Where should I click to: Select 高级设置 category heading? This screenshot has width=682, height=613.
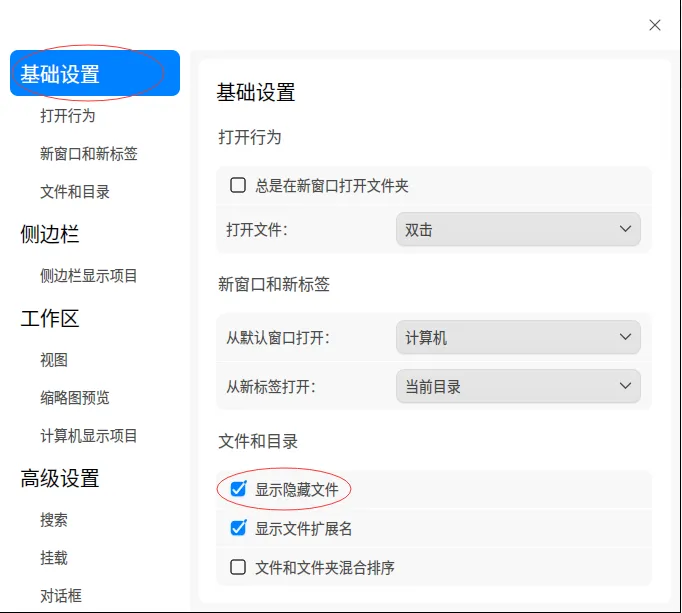coord(60,479)
